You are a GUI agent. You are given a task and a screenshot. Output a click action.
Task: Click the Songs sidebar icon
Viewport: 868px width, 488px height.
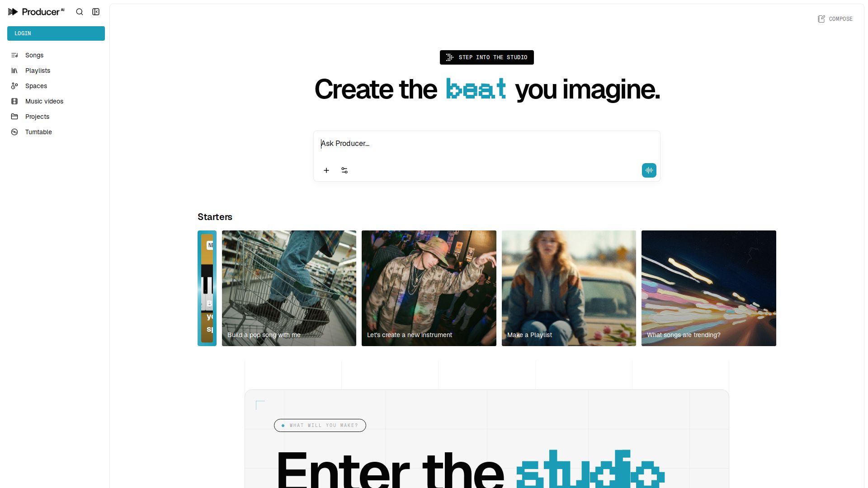[14, 55]
